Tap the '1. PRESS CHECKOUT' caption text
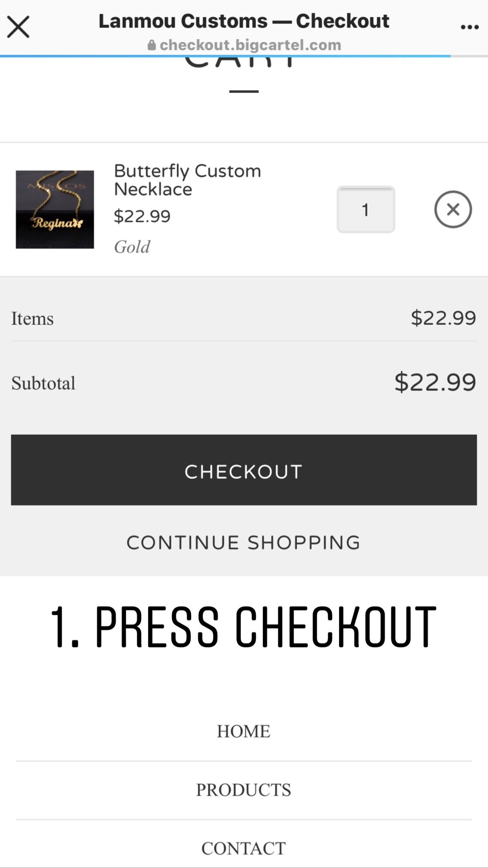 [x=244, y=627]
